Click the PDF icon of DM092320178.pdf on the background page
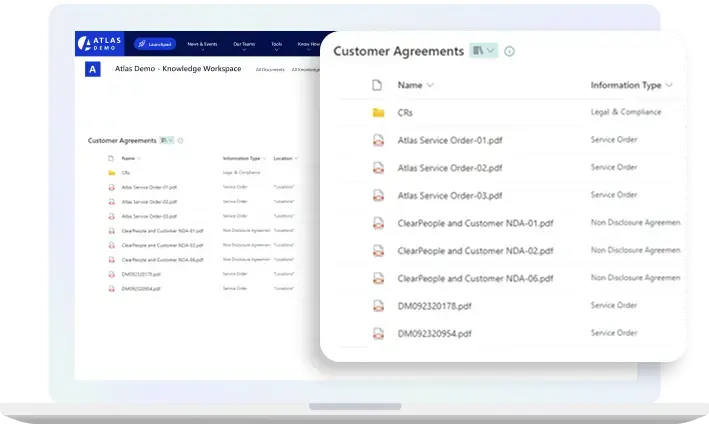Screen dimensions: 709x424 pyautogui.click(x=111, y=274)
